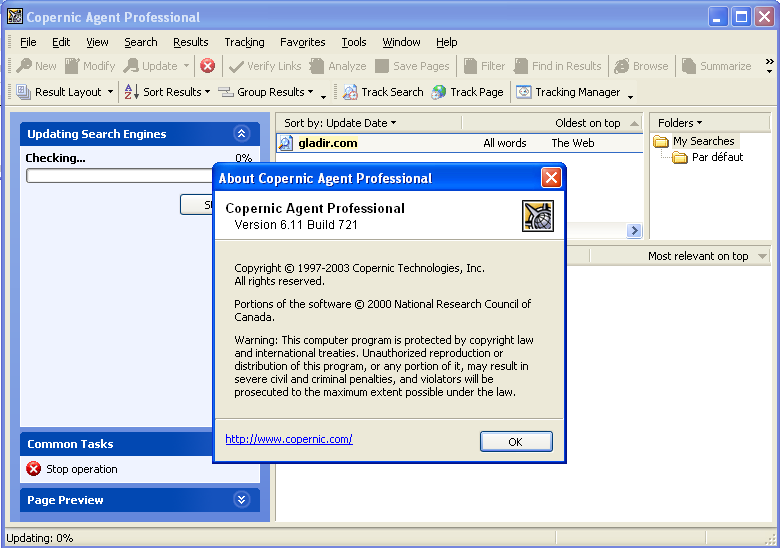
Task: Click the Updating: 0% status bar text
Action: coord(40,538)
